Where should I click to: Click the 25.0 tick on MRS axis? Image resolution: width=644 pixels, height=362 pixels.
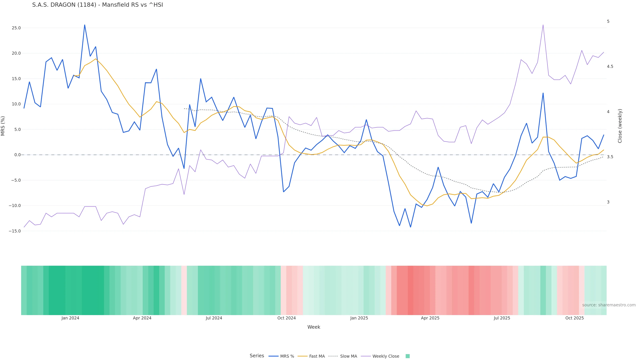(x=16, y=28)
